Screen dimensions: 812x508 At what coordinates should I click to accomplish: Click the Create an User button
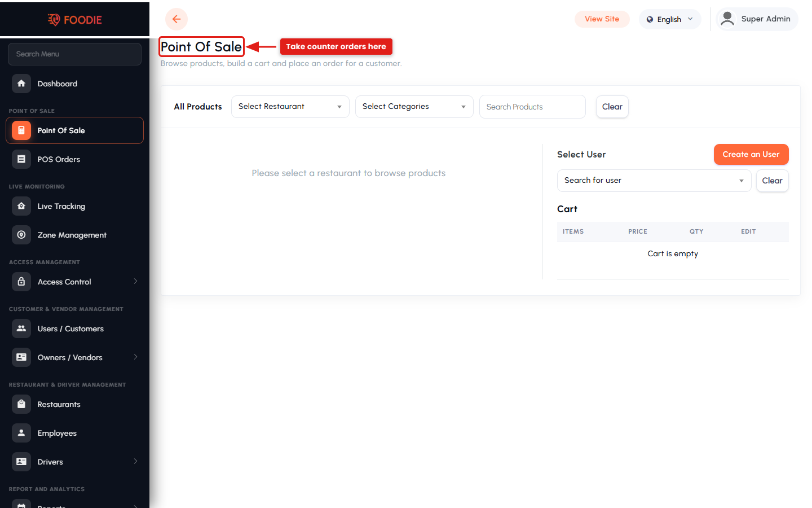click(x=751, y=155)
